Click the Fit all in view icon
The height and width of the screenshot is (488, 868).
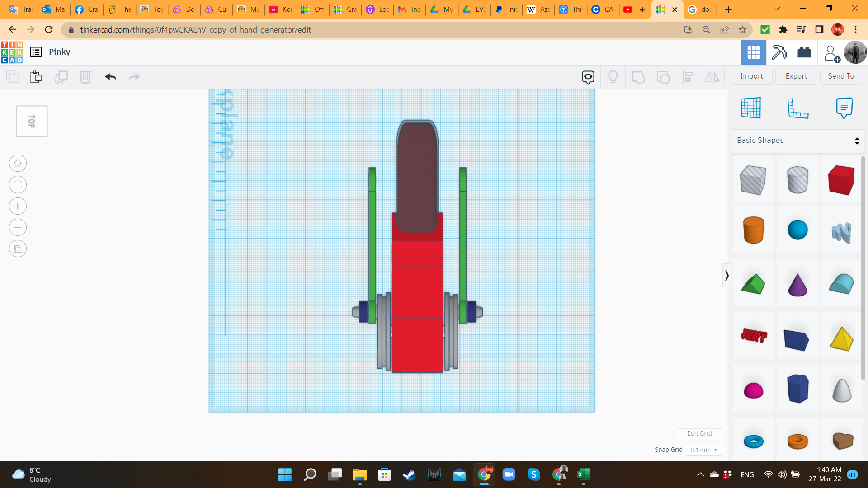tap(18, 185)
